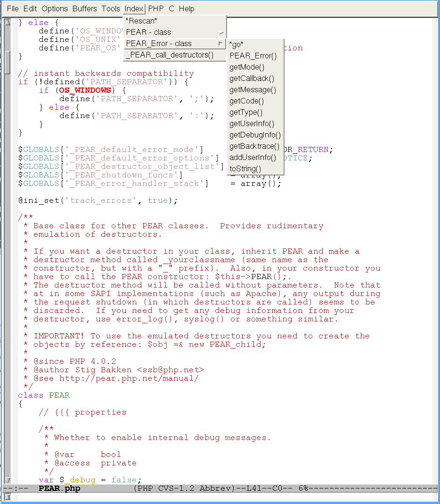The height and width of the screenshot is (504, 440).
Task: Select addUserInfo() in the submenu
Action: click(255, 157)
